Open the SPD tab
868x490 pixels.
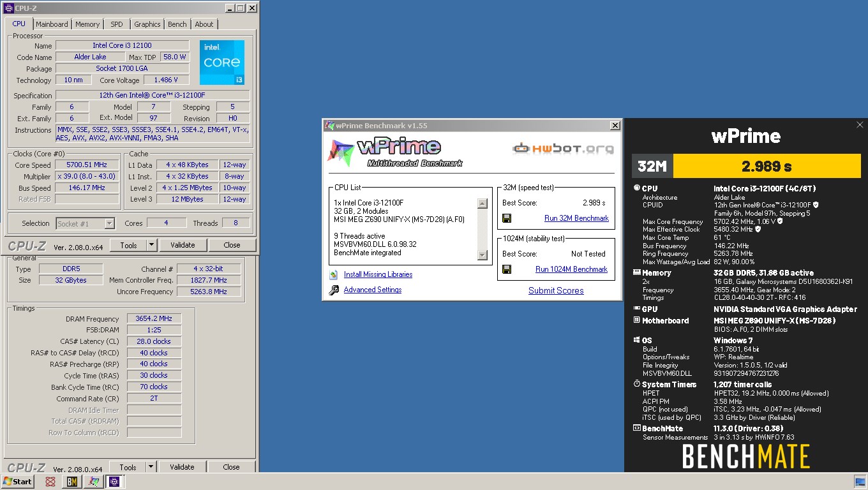pyautogui.click(x=117, y=24)
